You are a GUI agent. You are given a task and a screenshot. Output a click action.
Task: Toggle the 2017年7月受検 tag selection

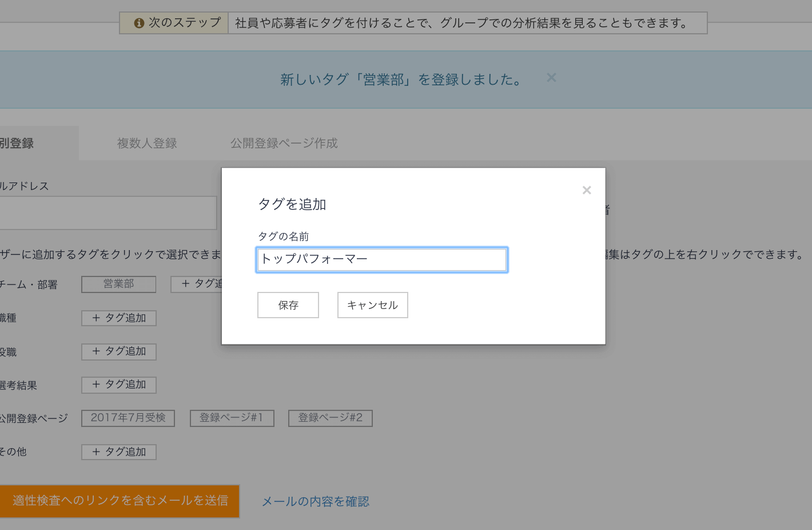click(128, 418)
